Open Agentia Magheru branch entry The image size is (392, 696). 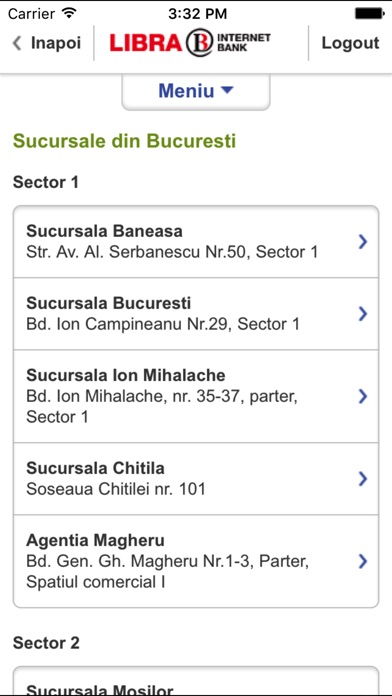(196, 561)
